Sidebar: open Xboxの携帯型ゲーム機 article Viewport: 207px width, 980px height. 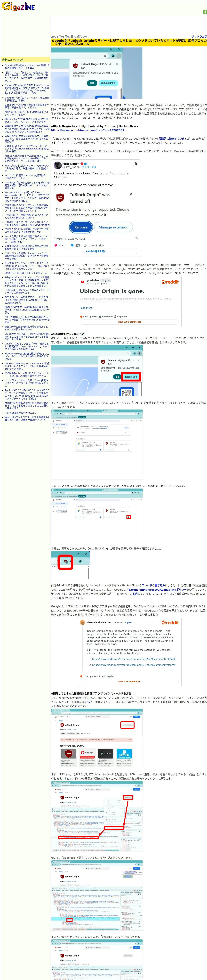click(27, 310)
